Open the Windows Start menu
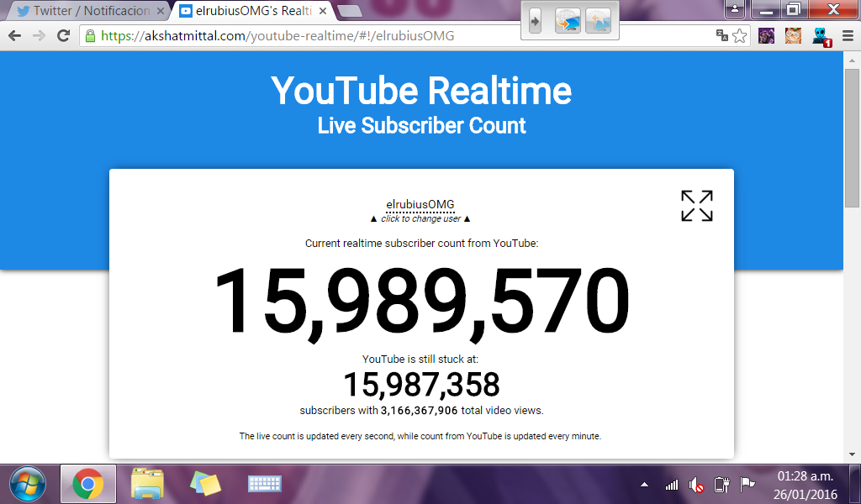 pos(28,484)
